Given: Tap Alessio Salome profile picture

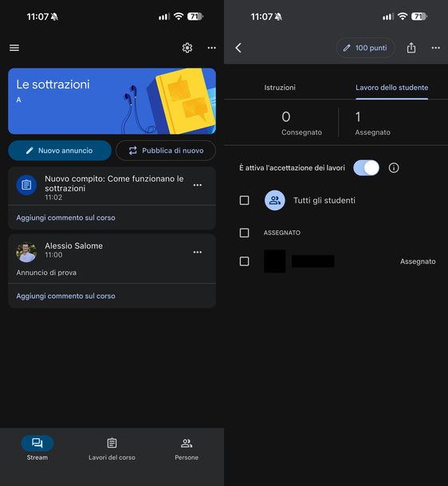Looking at the screenshot, I should (26, 252).
